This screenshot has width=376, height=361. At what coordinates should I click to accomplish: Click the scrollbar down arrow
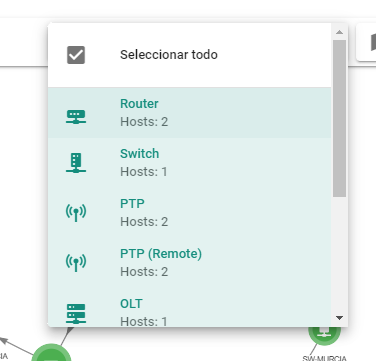point(339,318)
